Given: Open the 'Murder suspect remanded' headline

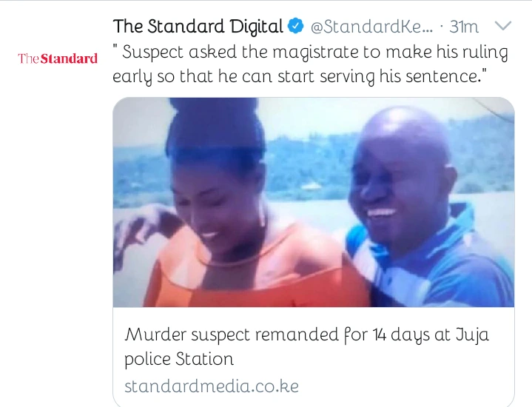Looking at the screenshot, I should click(x=307, y=346).
